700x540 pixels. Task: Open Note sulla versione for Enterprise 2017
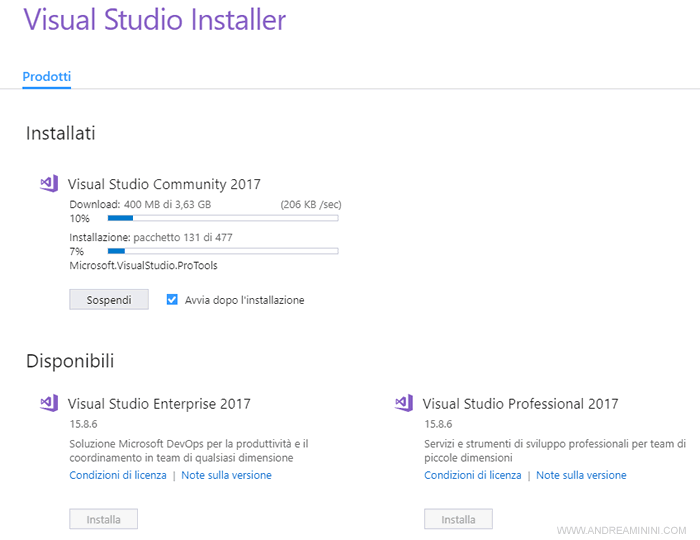point(226,475)
